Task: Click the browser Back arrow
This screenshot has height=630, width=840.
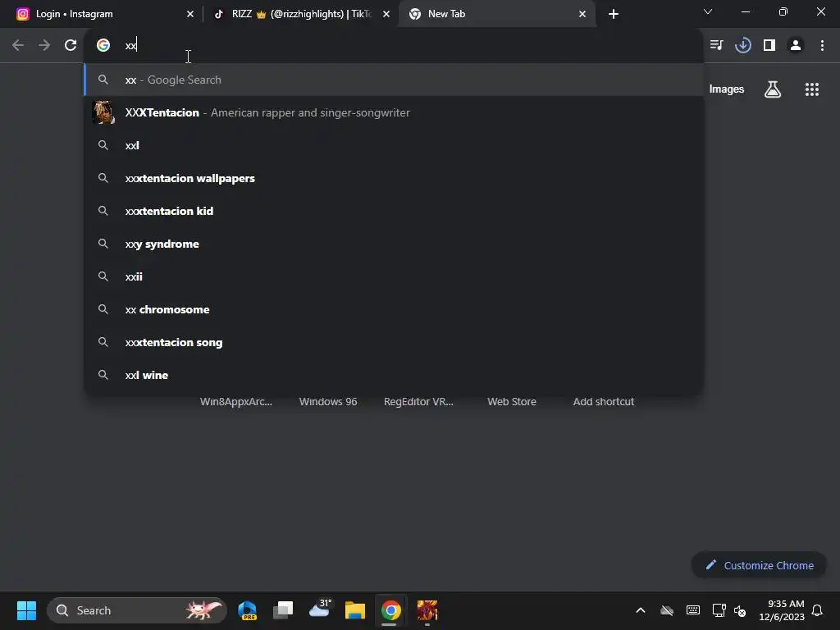Action: (18, 46)
